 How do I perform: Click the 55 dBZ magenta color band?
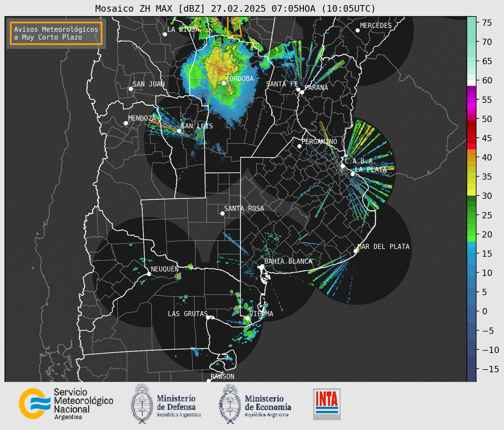pyautogui.click(x=471, y=100)
